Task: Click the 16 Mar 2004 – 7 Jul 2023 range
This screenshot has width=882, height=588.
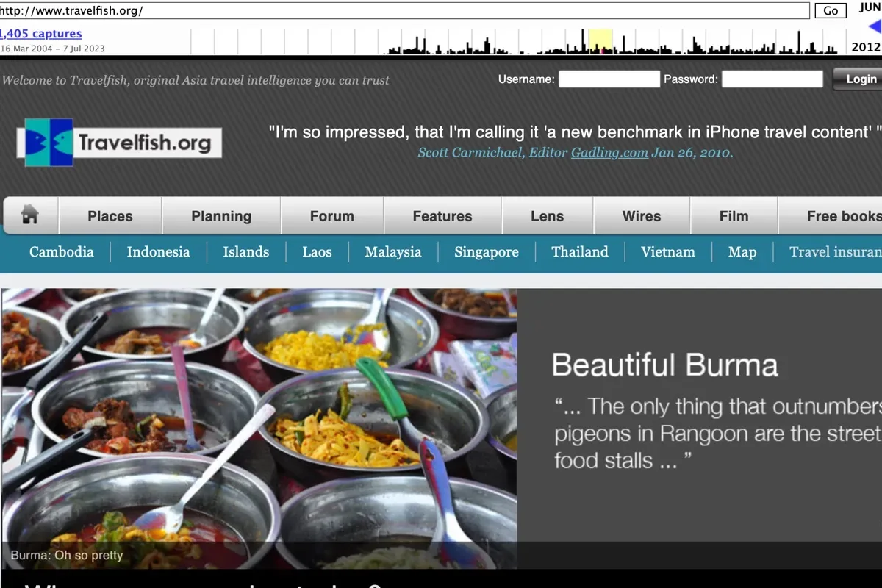Action: coord(52,49)
